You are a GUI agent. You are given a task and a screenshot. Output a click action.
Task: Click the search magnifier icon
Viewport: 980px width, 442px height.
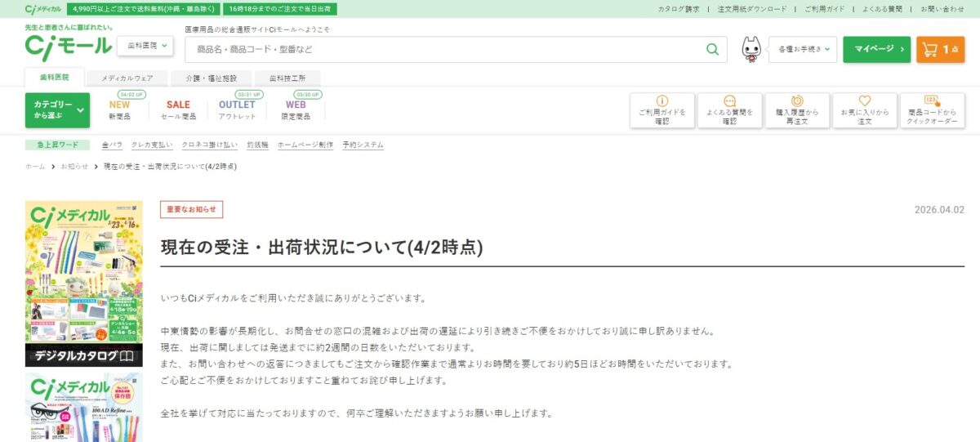pyautogui.click(x=712, y=49)
